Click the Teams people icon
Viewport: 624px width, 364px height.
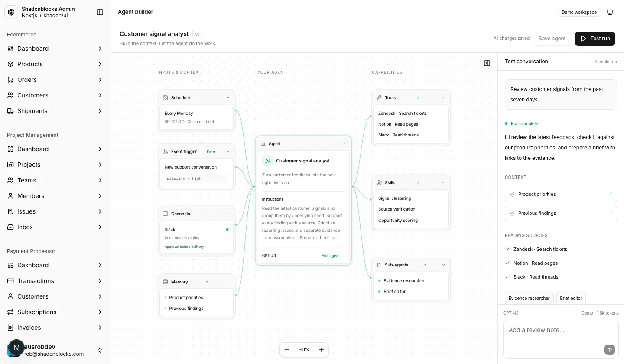[x=10, y=180]
